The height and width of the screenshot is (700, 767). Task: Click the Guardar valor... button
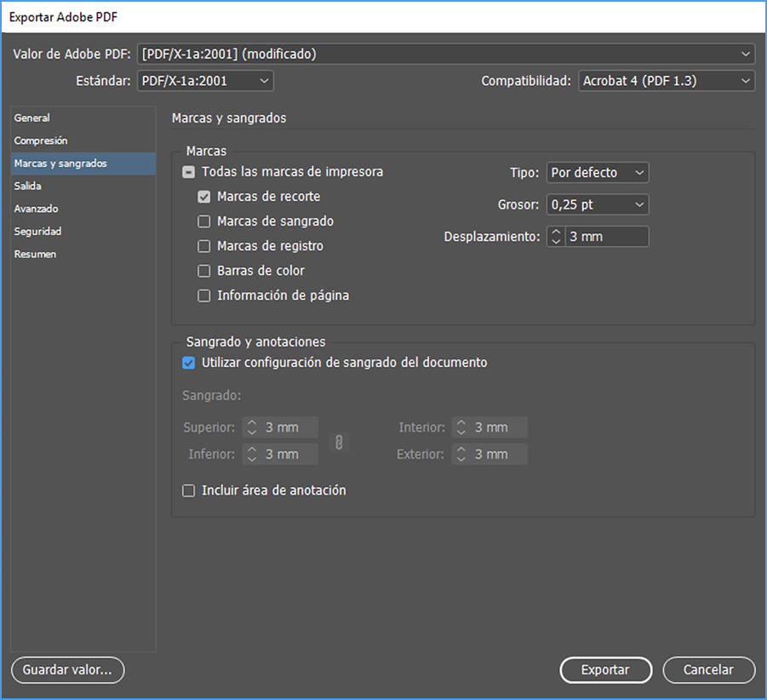point(67,669)
